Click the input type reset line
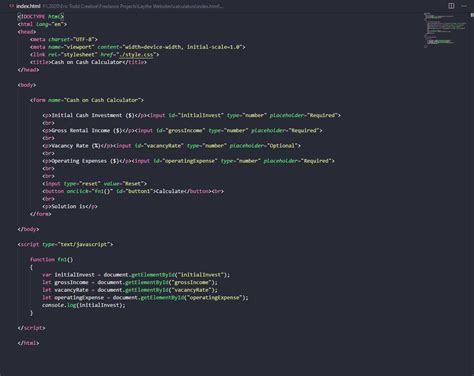Screen dimensions: 474x376 coord(94,184)
